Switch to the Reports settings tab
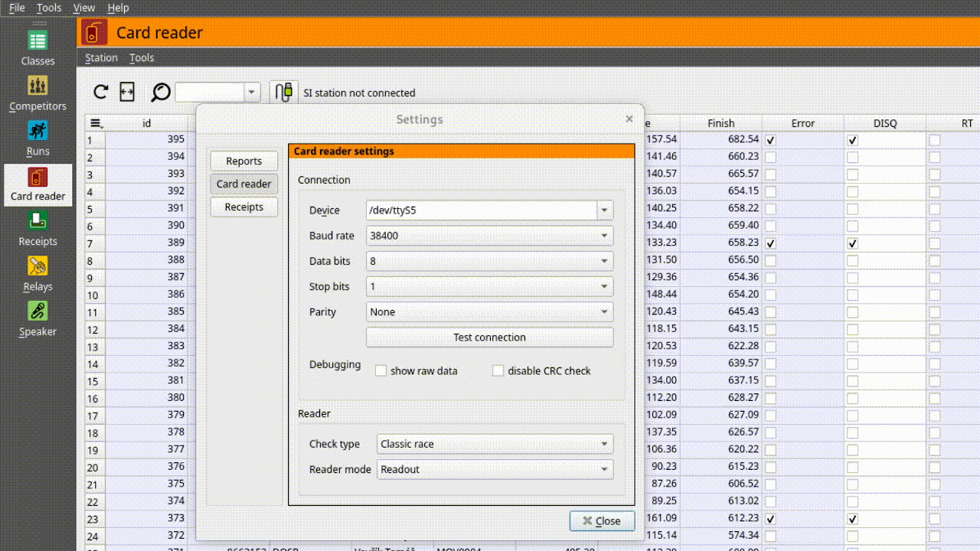 pos(244,161)
